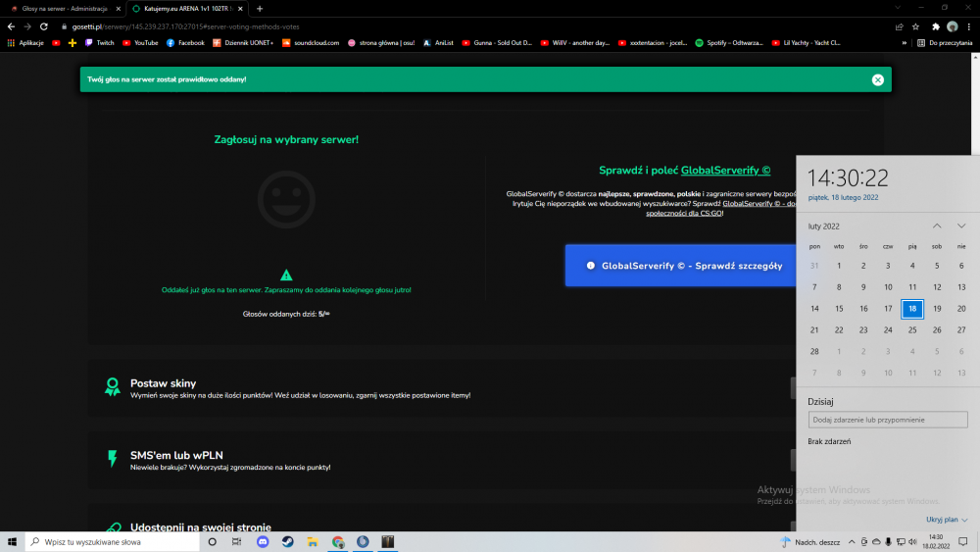980x552 pixels.
Task: Close the green vote confirmation banner
Action: point(877,79)
